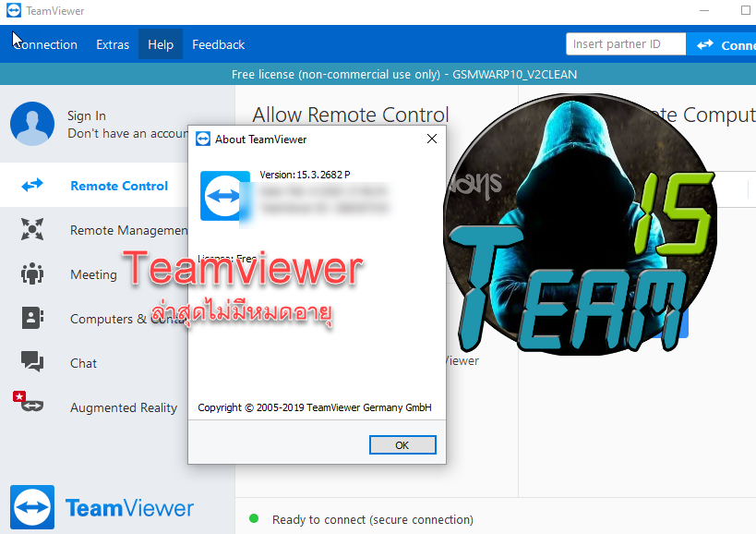Click the TeamViewer logo in About dialog
Image resolution: width=756 pixels, height=534 pixels.
tap(224, 196)
